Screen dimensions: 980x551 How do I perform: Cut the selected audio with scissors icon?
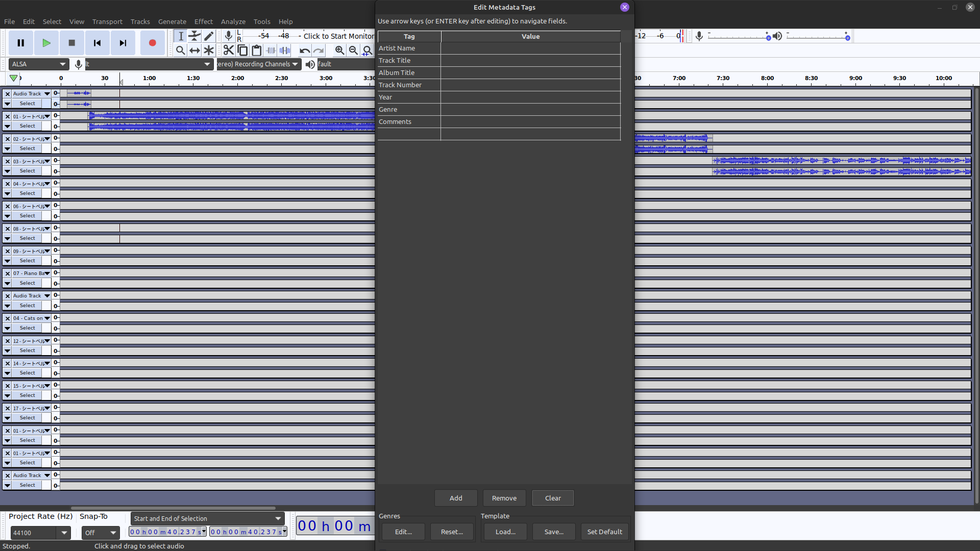pyautogui.click(x=228, y=50)
